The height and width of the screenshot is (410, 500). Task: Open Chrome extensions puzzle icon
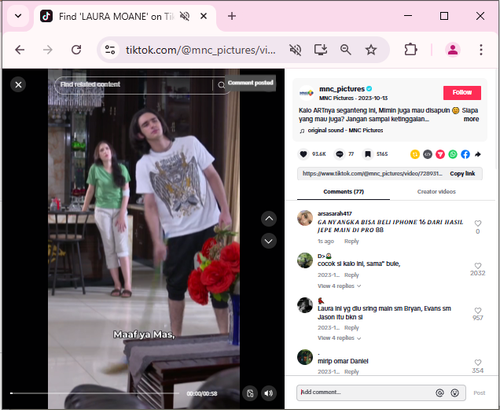point(411,50)
